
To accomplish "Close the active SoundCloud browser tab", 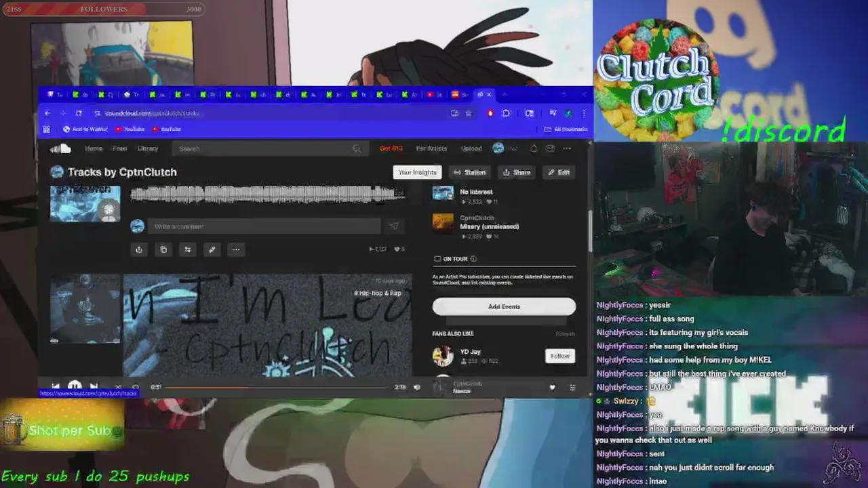I will pos(489,94).
